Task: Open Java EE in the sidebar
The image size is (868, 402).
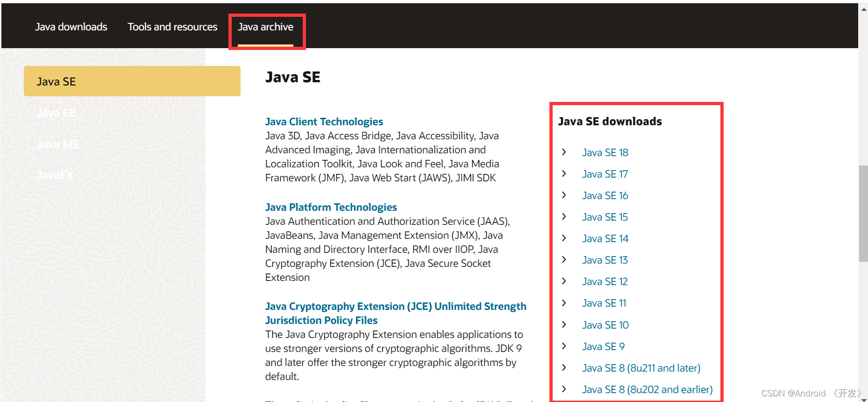Action: coord(56,113)
